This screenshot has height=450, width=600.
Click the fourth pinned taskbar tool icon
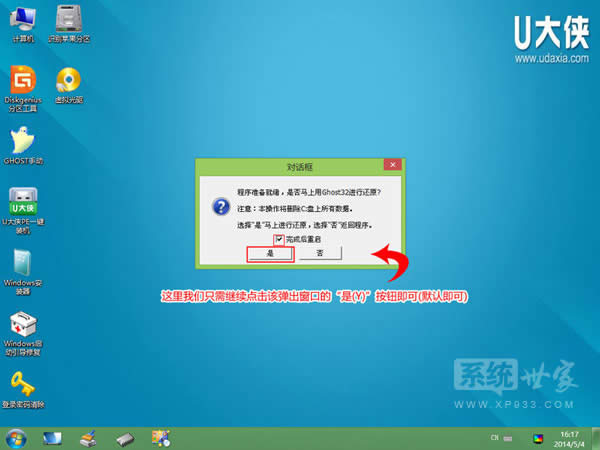coord(160,438)
